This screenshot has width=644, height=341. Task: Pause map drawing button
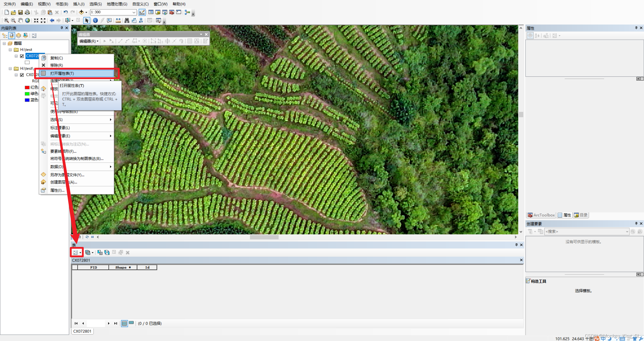pyautogui.click(x=92, y=237)
